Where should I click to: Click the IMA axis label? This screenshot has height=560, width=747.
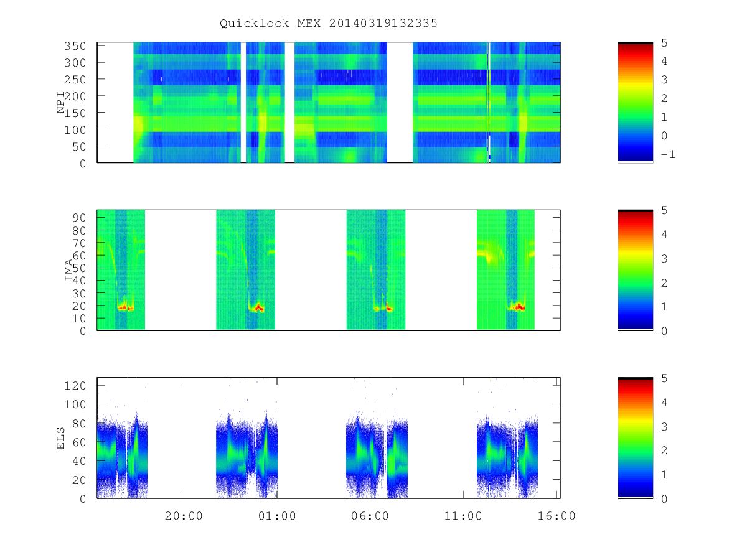(69, 270)
